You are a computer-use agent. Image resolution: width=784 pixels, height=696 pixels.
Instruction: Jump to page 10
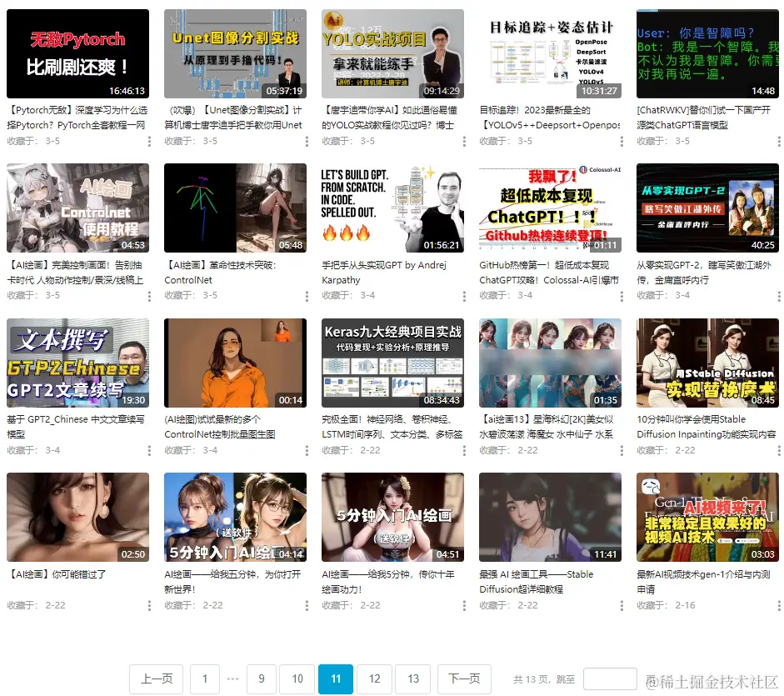point(297,679)
